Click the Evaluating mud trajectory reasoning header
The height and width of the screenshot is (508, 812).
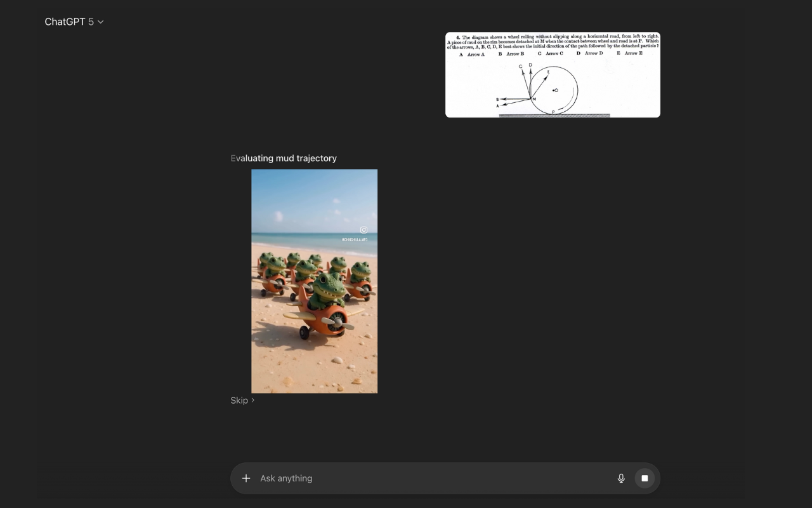click(x=284, y=158)
